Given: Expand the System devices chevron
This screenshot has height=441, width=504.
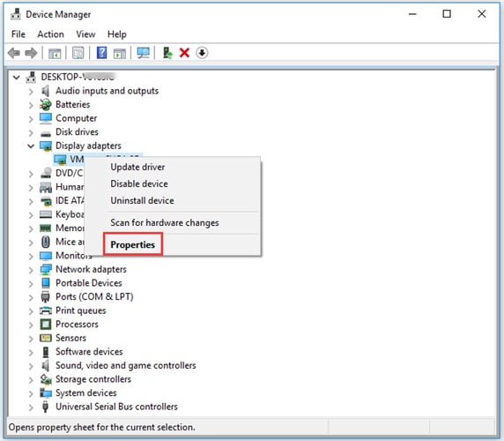Looking at the screenshot, I should pos(31,393).
